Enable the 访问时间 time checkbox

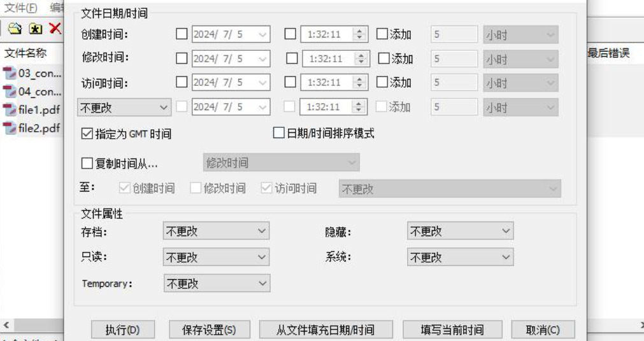pyautogui.click(x=290, y=82)
